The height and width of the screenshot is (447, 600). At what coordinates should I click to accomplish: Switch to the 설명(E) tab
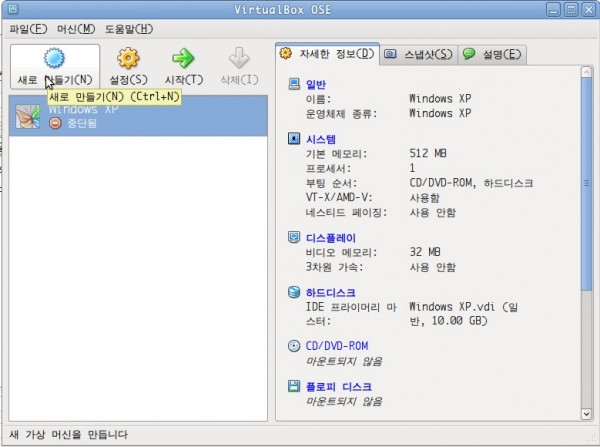[x=492, y=54]
